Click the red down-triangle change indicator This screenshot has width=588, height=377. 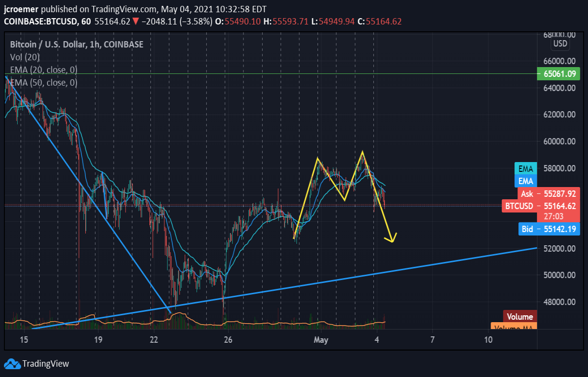[136, 22]
